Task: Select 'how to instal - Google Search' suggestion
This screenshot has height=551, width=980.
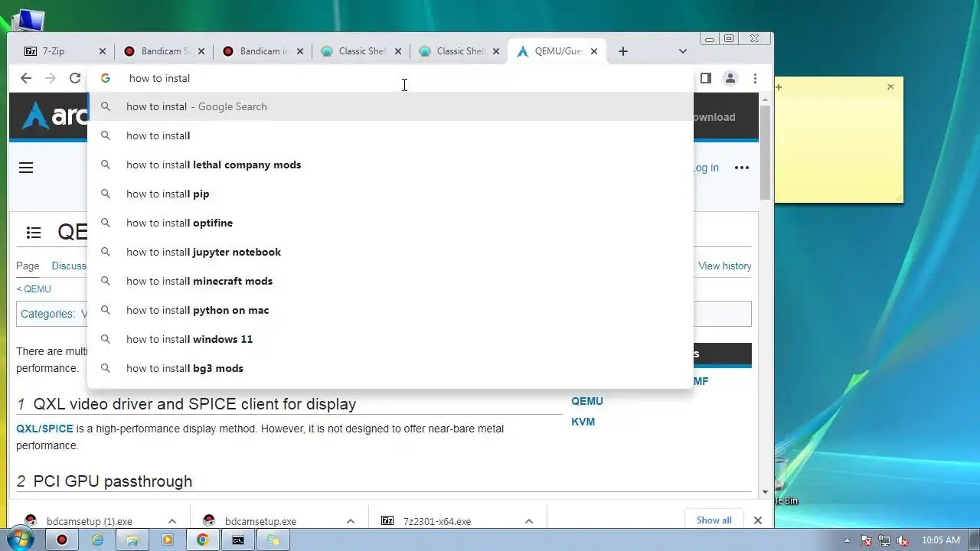Action: pos(390,106)
